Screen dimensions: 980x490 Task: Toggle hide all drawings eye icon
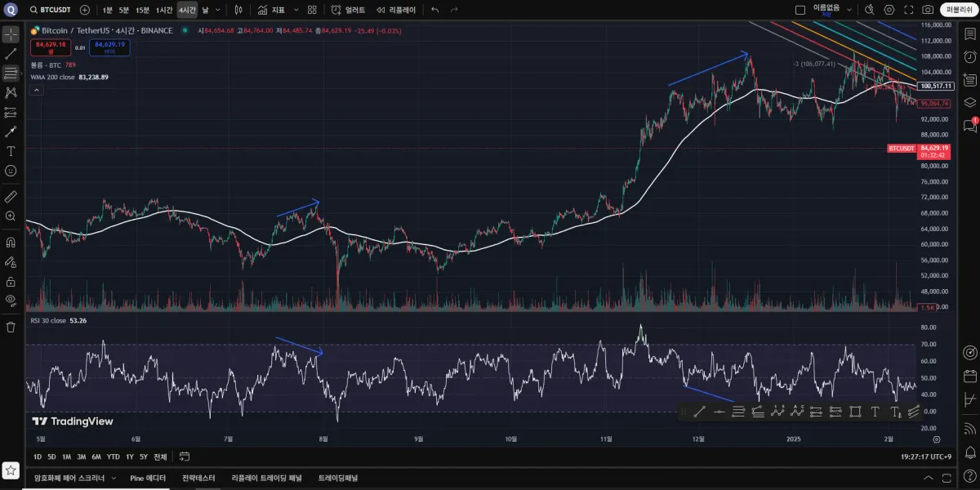point(11,300)
